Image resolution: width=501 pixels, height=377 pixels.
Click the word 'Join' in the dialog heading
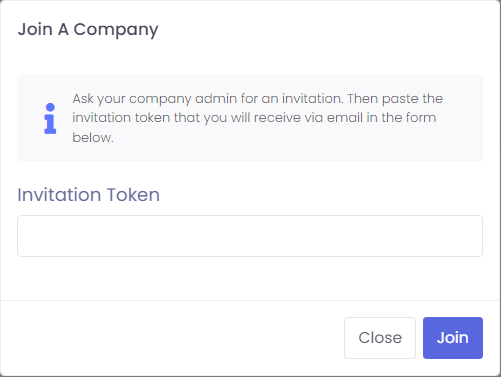35,29
